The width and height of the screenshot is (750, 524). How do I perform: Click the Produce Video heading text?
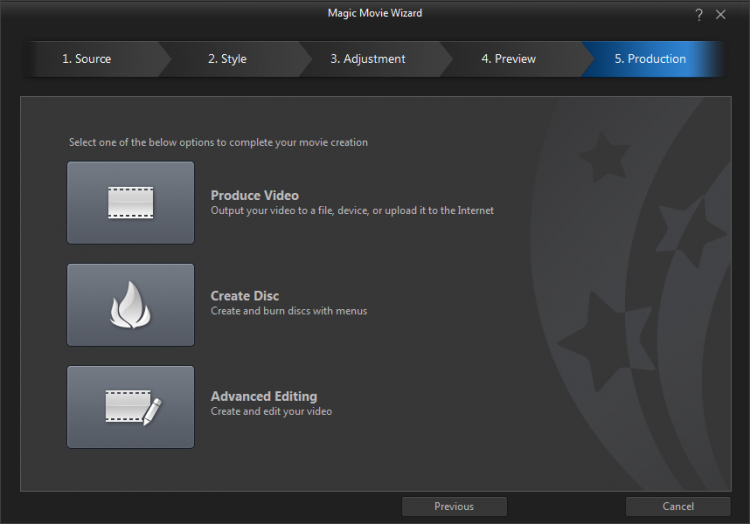254,196
